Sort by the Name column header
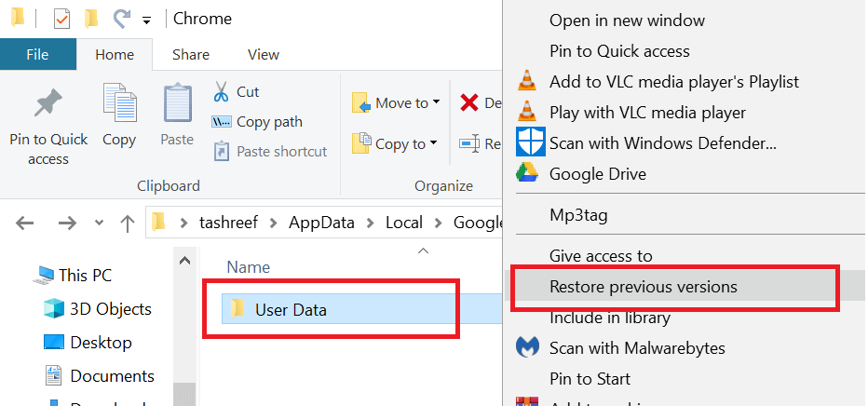868x406 pixels. click(x=249, y=267)
